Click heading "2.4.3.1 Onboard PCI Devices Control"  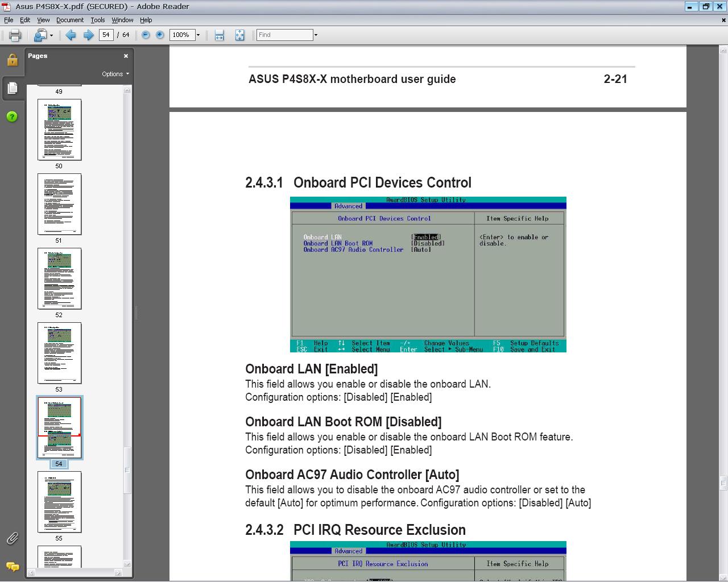358,182
